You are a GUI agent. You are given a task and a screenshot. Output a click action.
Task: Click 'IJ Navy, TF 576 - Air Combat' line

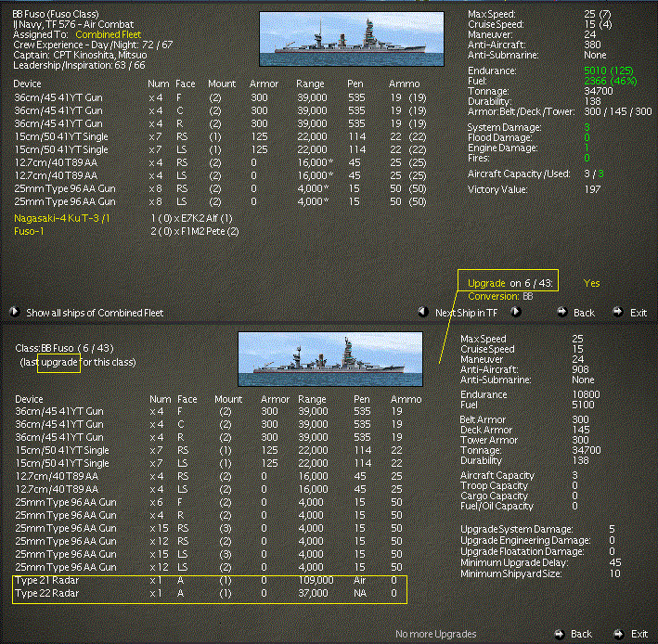73,24
